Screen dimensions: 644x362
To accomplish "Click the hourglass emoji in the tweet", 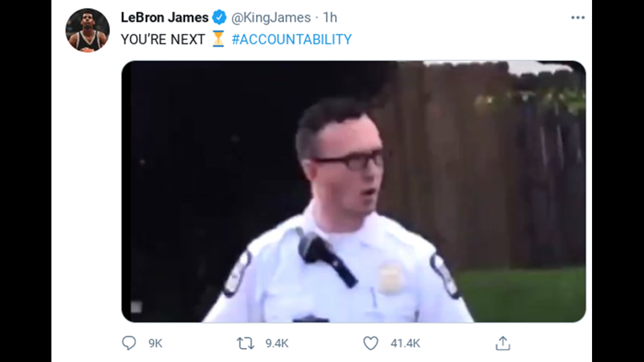I will pos(218,39).
